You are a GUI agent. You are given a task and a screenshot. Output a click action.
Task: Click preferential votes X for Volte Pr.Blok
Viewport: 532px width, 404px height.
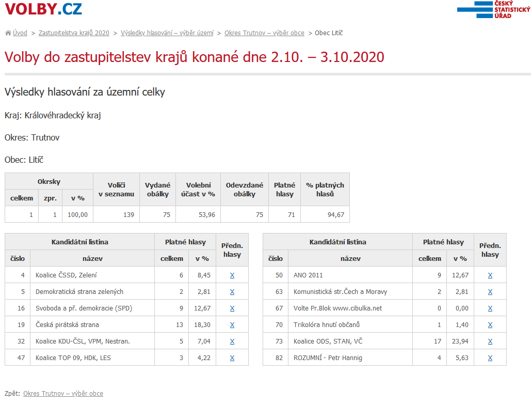[490, 308]
